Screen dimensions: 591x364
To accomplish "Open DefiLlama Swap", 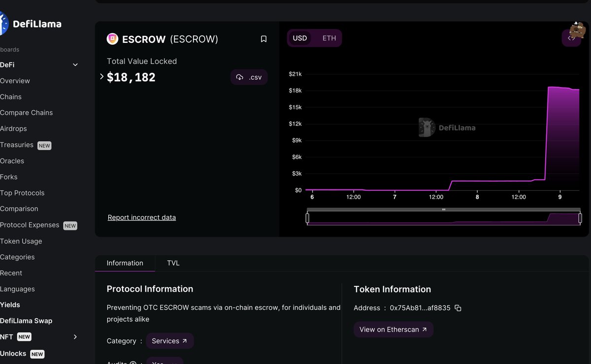I will 26,321.
